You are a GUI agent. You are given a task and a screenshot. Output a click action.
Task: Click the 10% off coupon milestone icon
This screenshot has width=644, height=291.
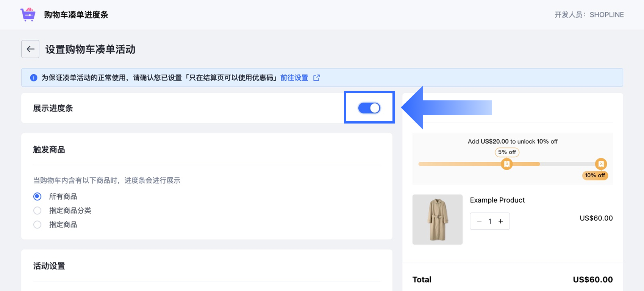[x=600, y=164]
